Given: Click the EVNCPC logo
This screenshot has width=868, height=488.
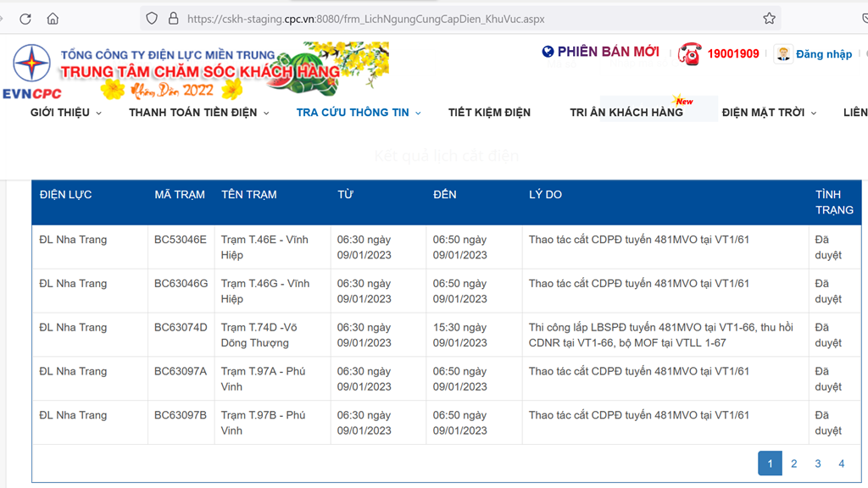Looking at the screenshot, I should (31, 71).
